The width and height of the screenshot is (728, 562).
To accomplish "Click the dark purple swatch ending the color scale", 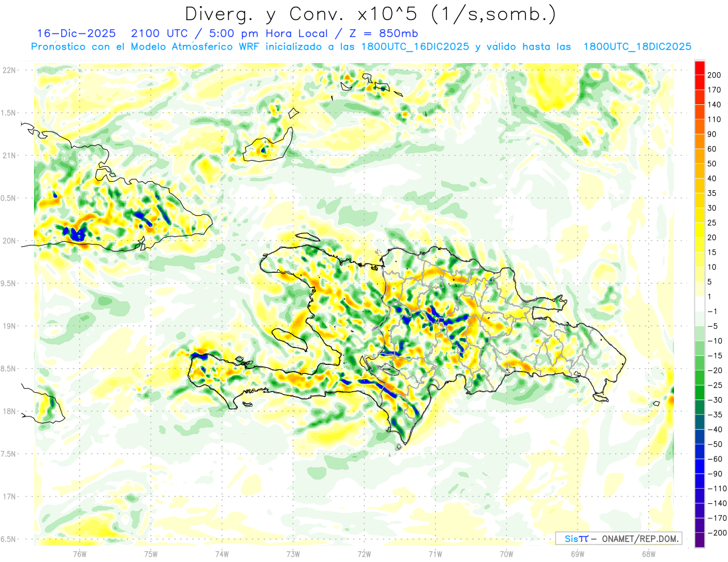I will (699, 540).
